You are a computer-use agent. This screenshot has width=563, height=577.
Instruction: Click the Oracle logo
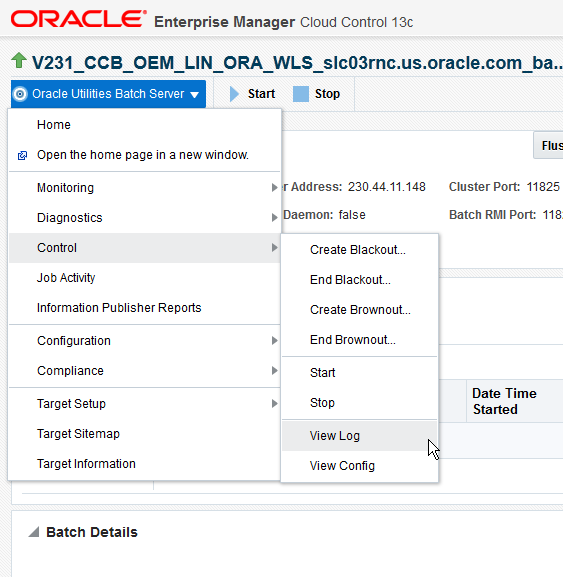(x=79, y=19)
